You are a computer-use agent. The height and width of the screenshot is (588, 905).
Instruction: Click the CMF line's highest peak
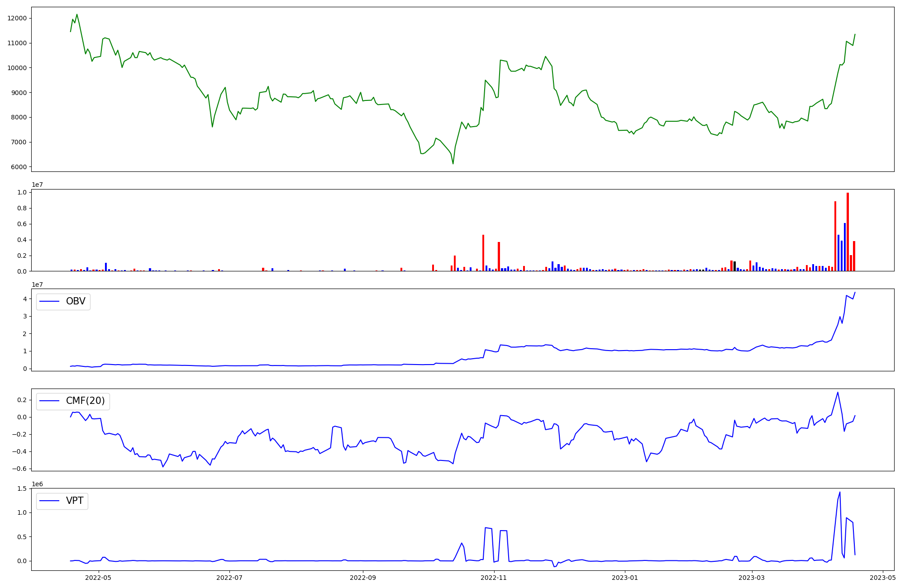tap(838, 393)
